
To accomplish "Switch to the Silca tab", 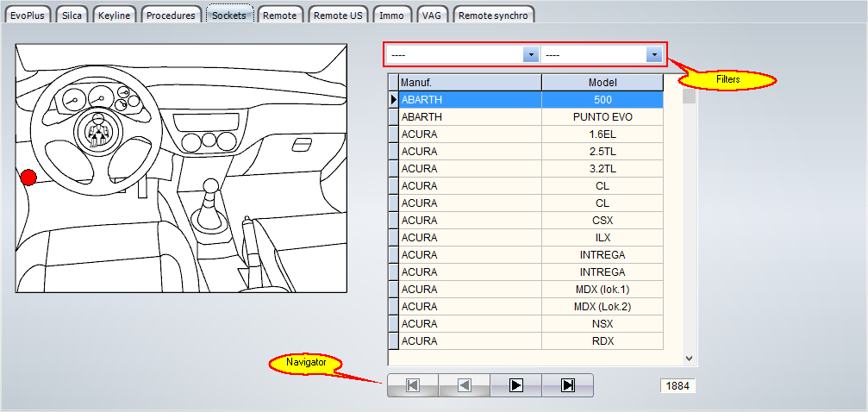I will pos(72,15).
